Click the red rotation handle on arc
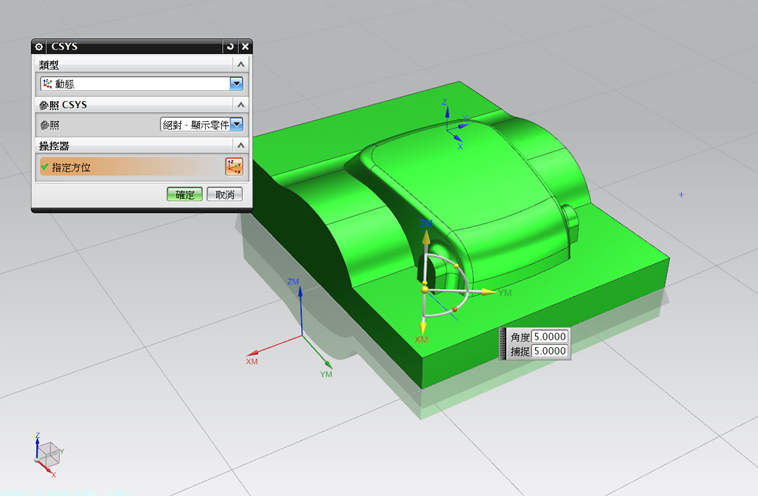Viewport: 758px width, 496px height. pyautogui.click(x=455, y=311)
